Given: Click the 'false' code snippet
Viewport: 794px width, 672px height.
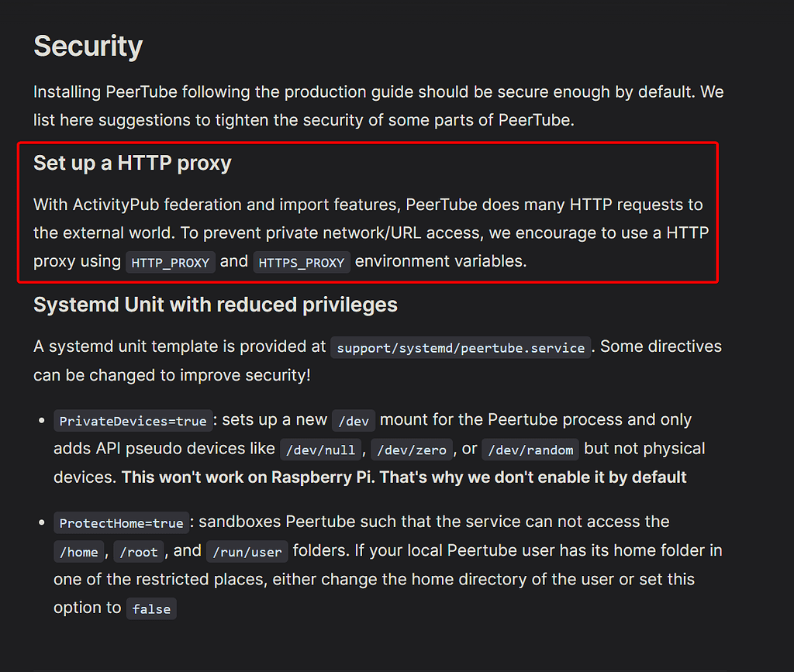Looking at the screenshot, I should coord(151,608).
